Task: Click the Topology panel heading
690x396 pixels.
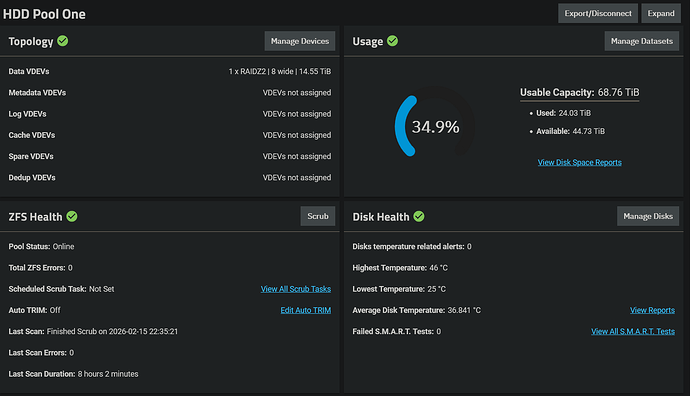Action: (31, 41)
